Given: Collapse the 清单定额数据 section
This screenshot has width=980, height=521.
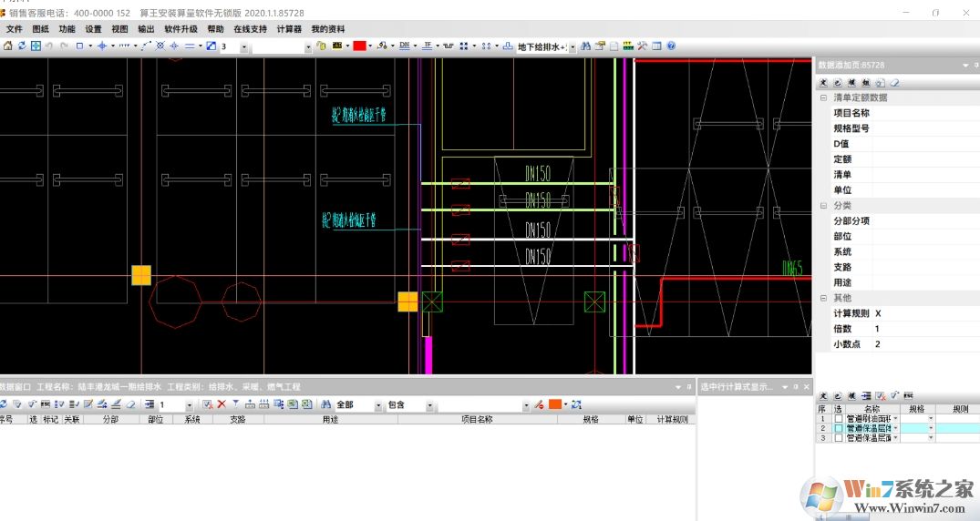Looking at the screenshot, I should (x=823, y=97).
